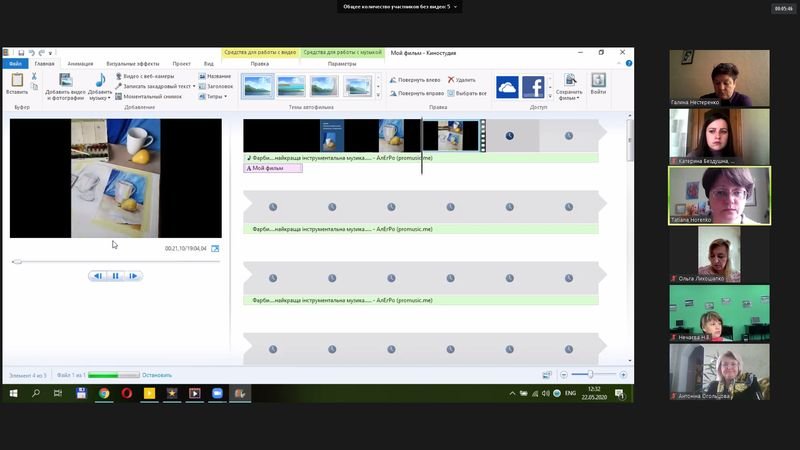Click the timeline zoom slider handle
Screen dimensions: 800x450
click(591, 375)
